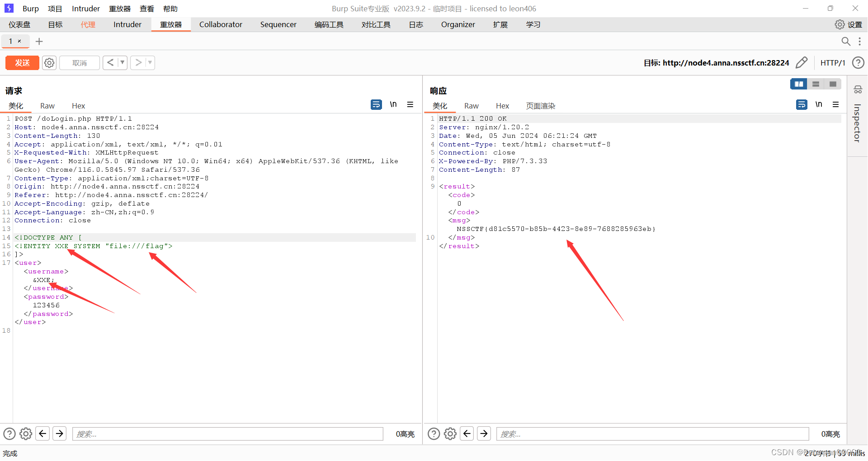Jump to previous response search match
This screenshot has width=868, height=461.
467,434
